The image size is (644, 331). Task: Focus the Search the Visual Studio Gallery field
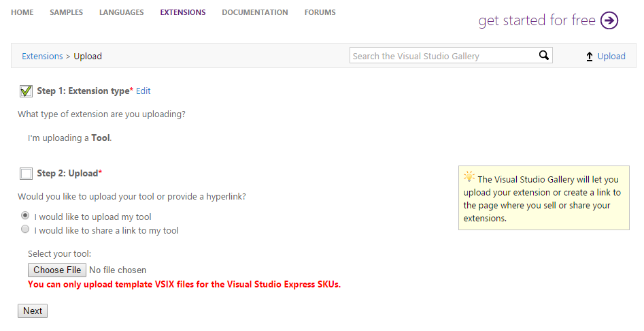[x=442, y=56]
